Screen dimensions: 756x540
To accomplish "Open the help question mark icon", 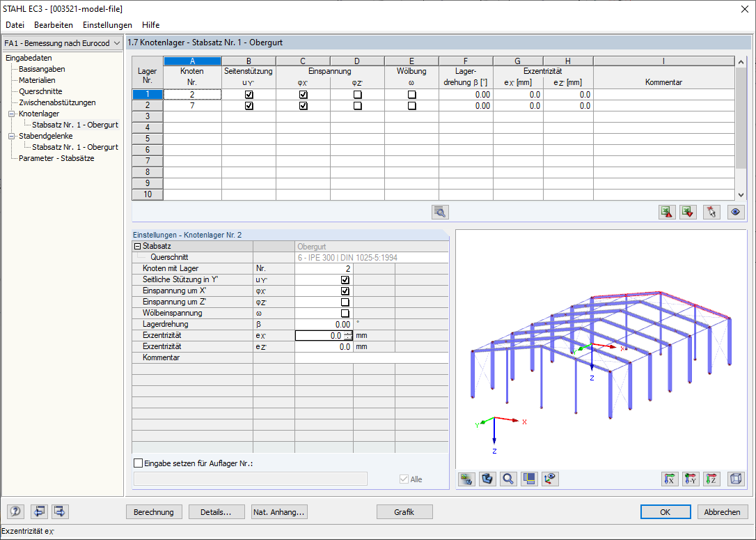I will (x=15, y=511).
